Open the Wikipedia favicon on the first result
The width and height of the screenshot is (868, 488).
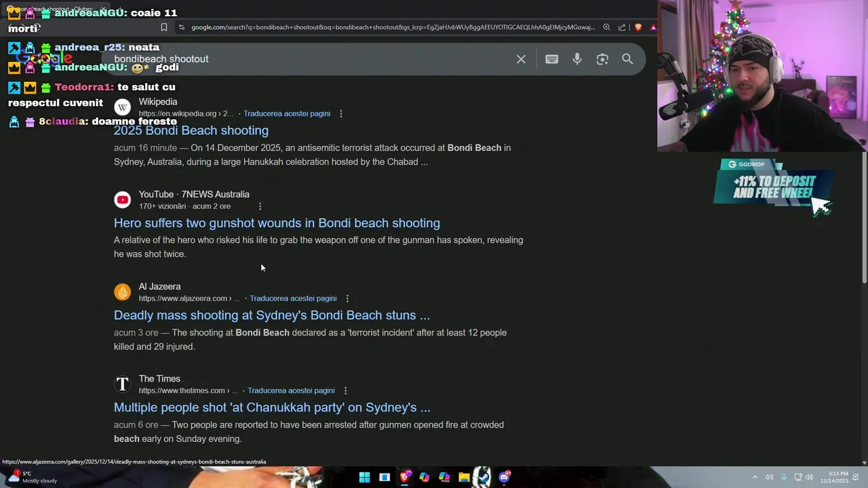click(122, 107)
